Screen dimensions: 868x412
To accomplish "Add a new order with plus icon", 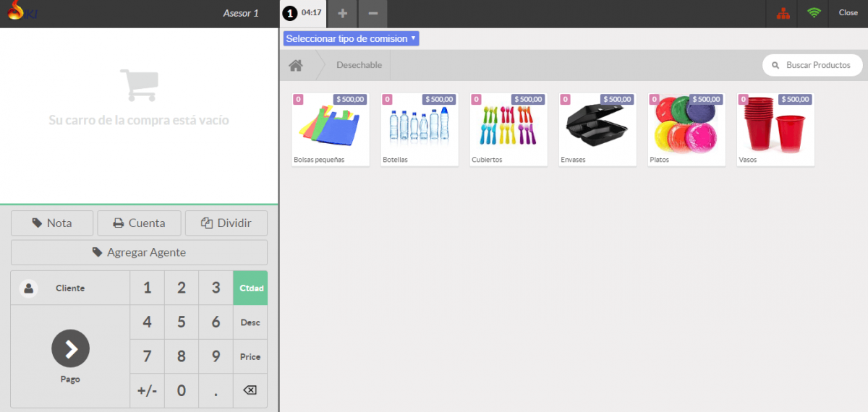I will pos(343,13).
